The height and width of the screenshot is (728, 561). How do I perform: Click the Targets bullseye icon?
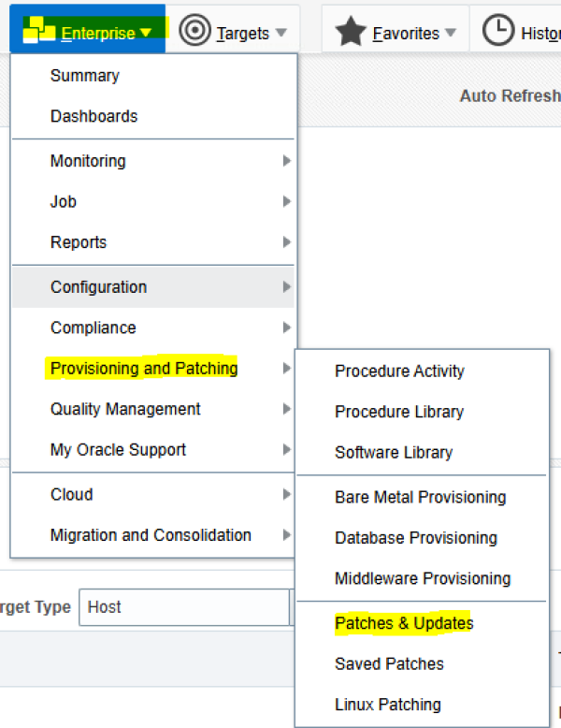[x=194, y=32]
